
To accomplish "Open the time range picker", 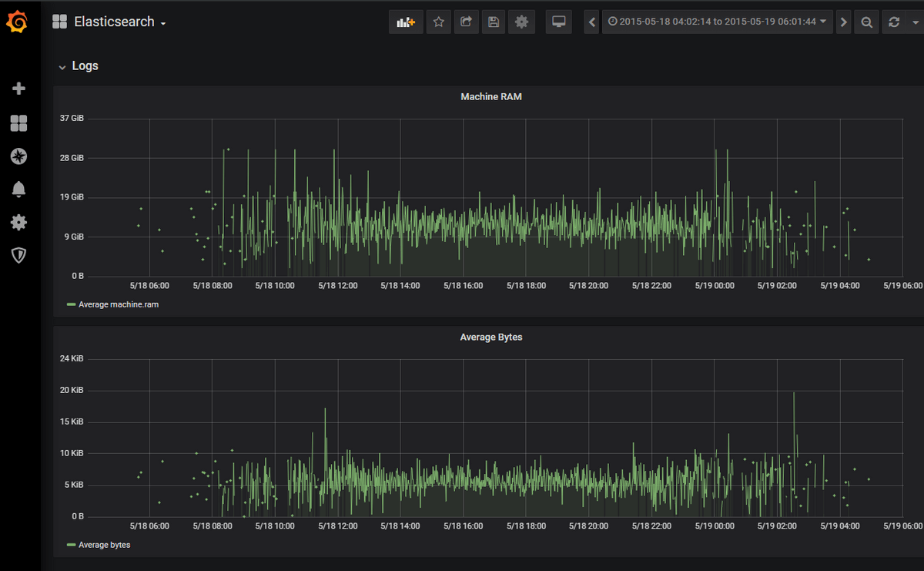I will tap(717, 22).
